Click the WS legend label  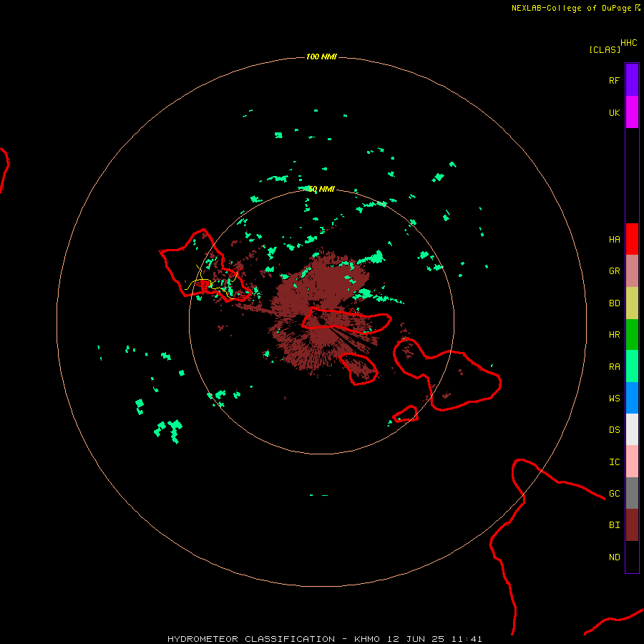615,399
